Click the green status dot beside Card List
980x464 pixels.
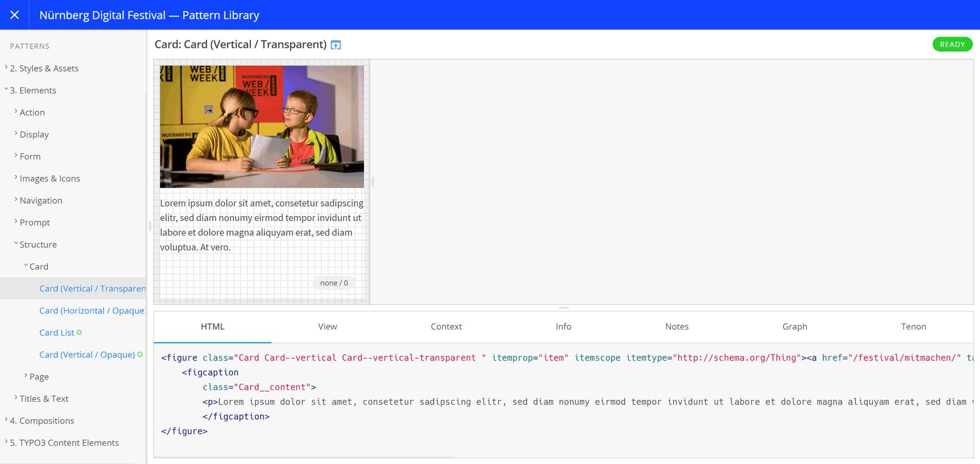coord(79,332)
